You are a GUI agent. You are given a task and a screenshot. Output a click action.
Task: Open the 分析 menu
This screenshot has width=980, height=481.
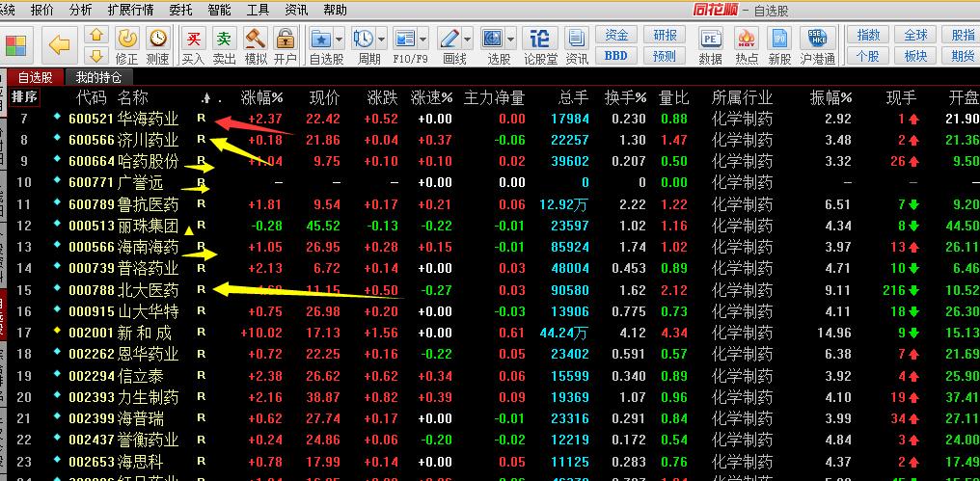pyautogui.click(x=80, y=10)
